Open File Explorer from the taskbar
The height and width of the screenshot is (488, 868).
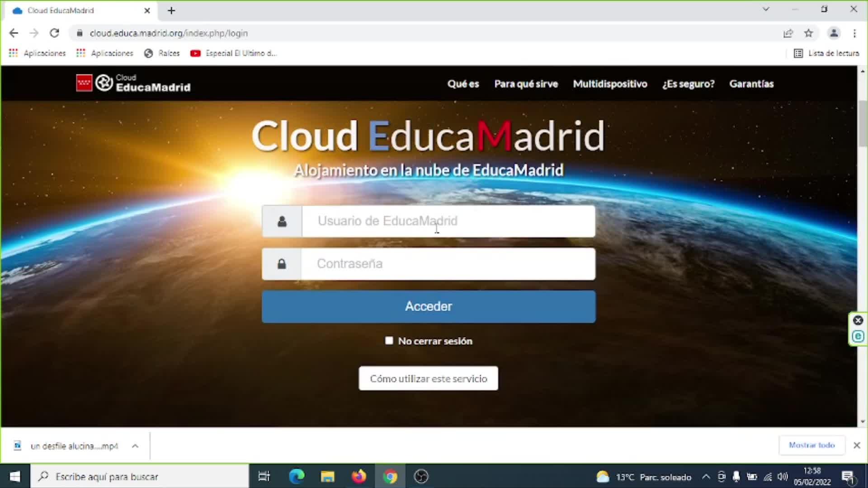pyautogui.click(x=328, y=476)
